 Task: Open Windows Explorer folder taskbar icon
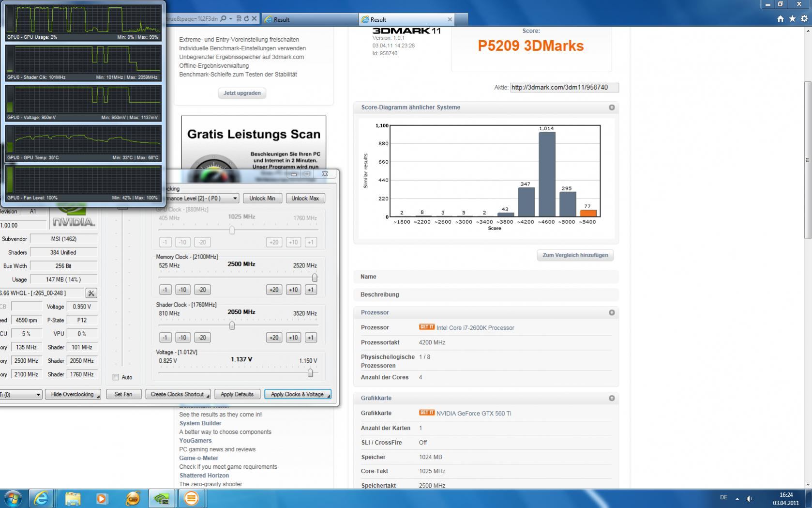tap(73, 498)
